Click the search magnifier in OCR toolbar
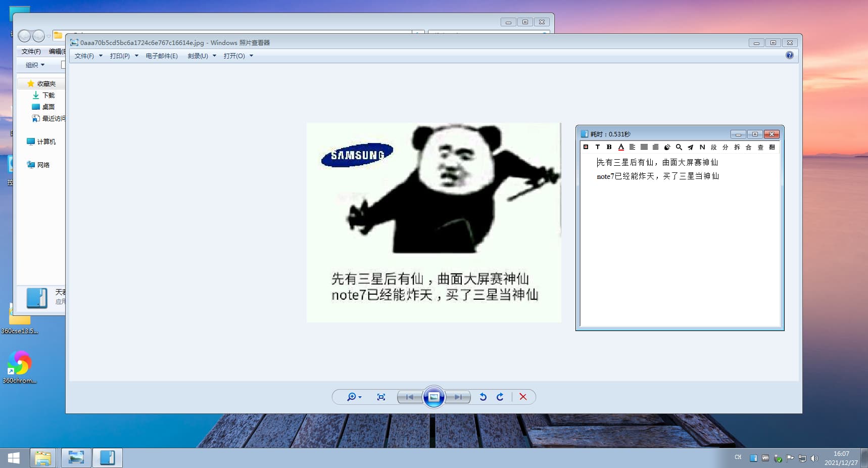 tap(679, 147)
